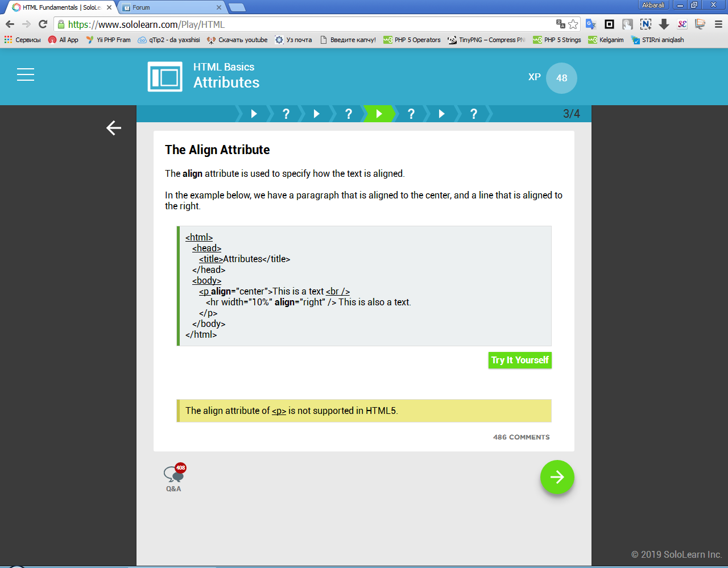
Task: Switch to the Forum tab
Action: 171,7
